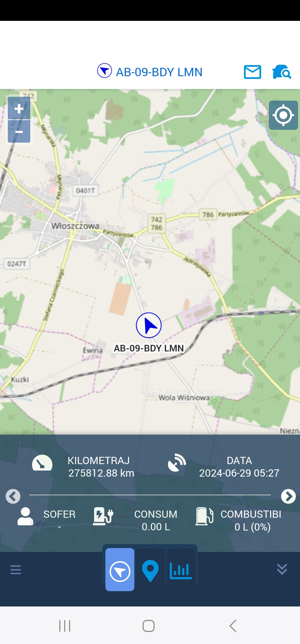The image size is (300, 644).
Task: Zoom in the map with plus button
Action: [x=19, y=108]
